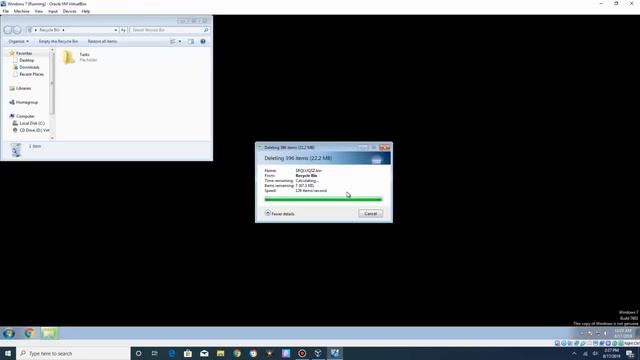This screenshot has height=360, width=640.
Task: Expand the address bar history dropdown
Action: pos(116,30)
